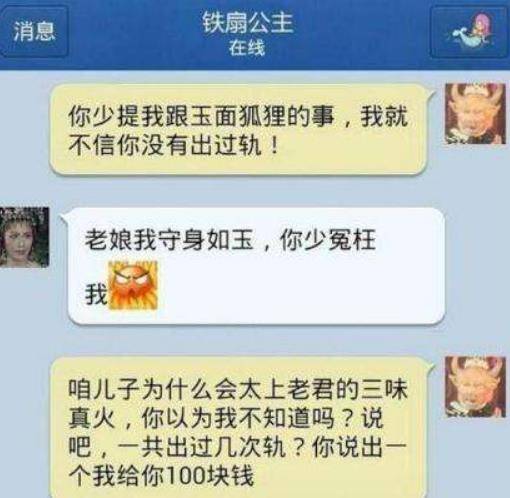Screen dimensions: 510x498
Task: Open Bull Demon avatar beside 咱儿子 message
Action: coord(475,386)
